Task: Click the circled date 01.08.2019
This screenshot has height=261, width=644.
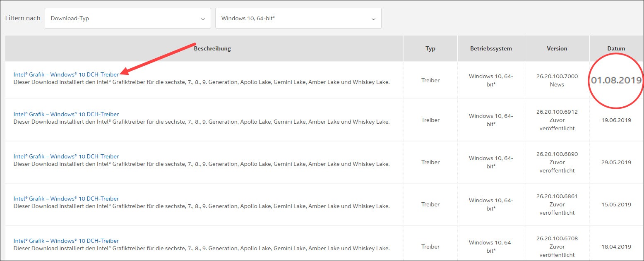Action: (616, 80)
